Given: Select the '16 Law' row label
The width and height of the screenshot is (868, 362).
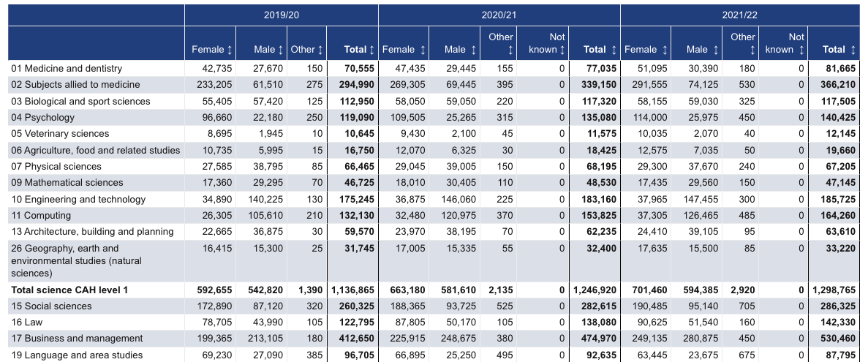Looking at the screenshot, I should [x=26, y=323].
